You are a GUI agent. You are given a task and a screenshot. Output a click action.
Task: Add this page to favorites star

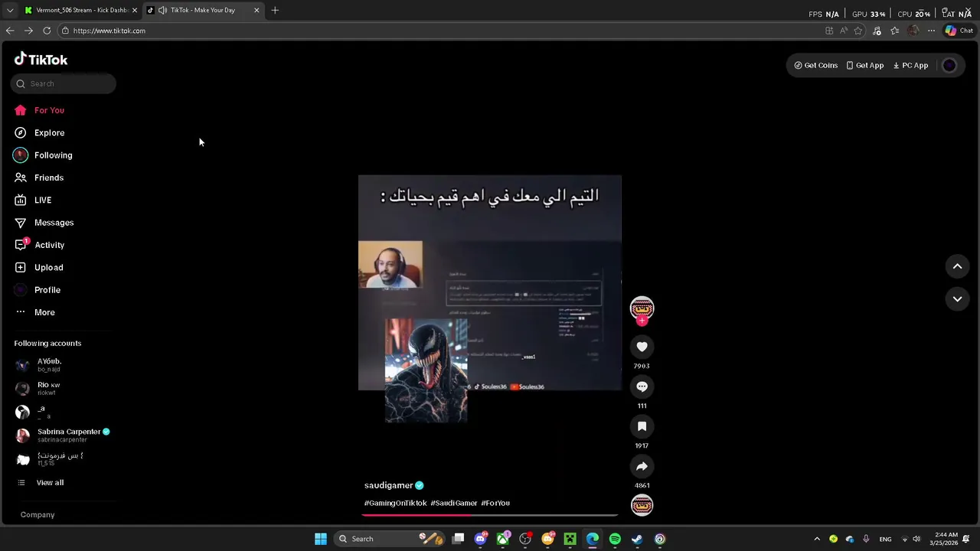(858, 31)
